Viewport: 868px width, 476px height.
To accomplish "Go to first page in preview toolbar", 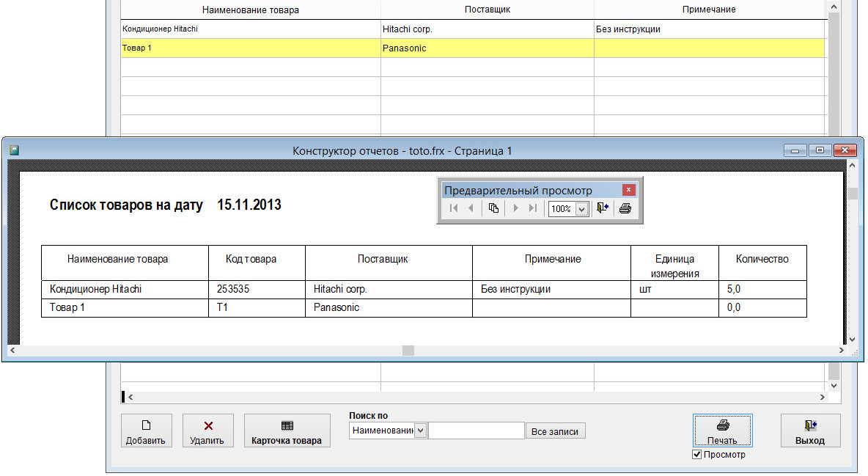I will [x=454, y=208].
